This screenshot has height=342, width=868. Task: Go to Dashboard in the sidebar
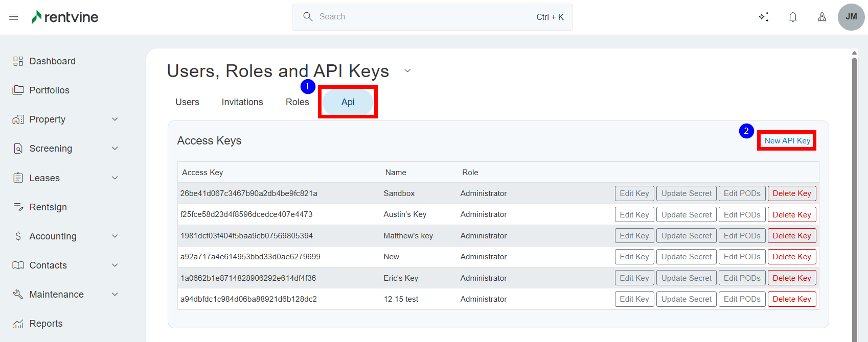pyautogui.click(x=52, y=61)
